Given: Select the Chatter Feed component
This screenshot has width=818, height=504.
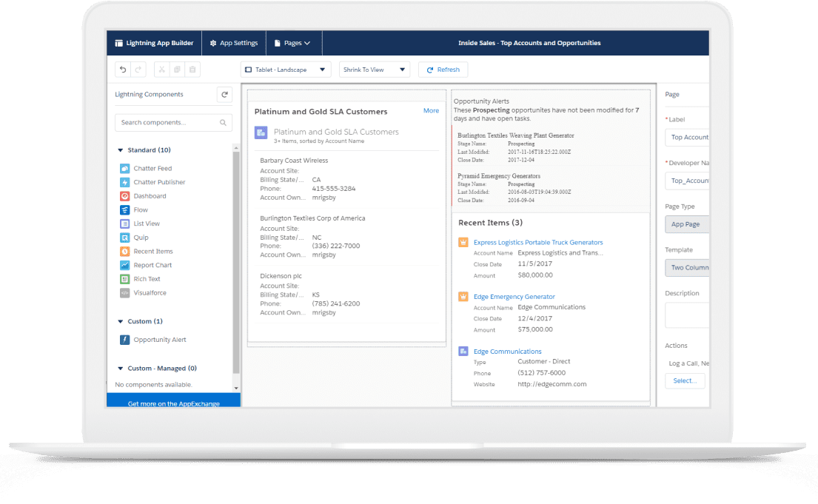Looking at the screenshot, I should pos(152,169).
